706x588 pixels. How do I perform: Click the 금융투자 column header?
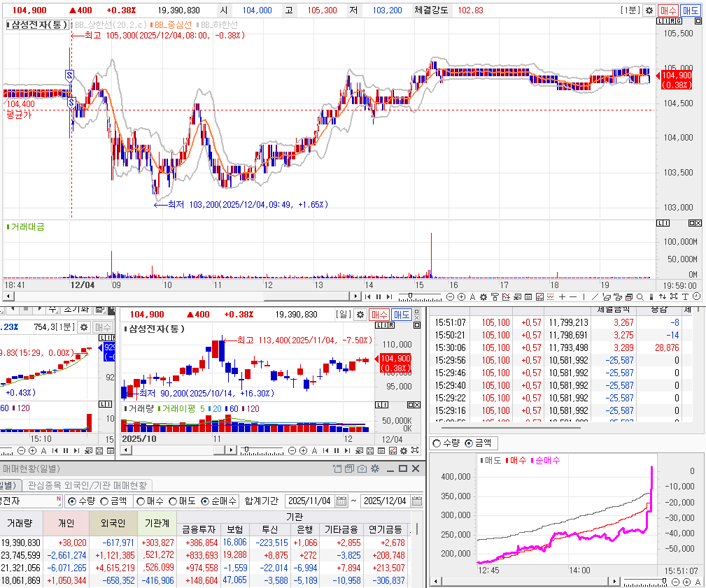199,529
